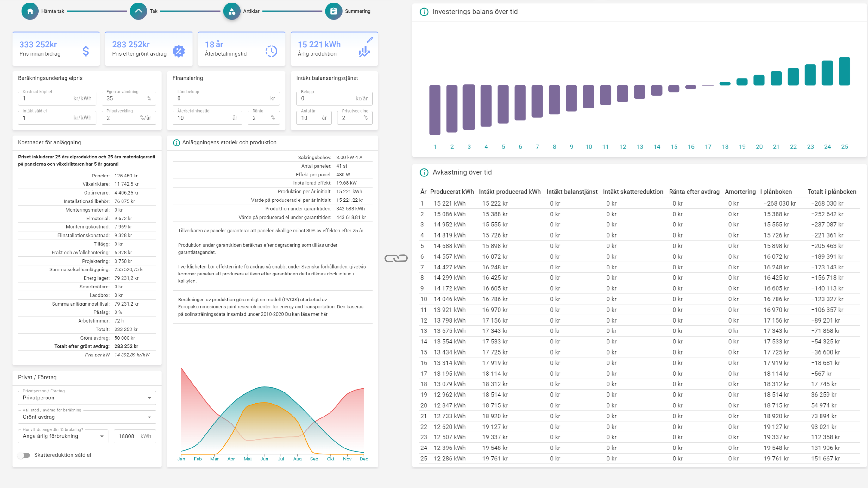
Task: Toggle Skattereduktion såld el switch
Action: click(24, 455)
